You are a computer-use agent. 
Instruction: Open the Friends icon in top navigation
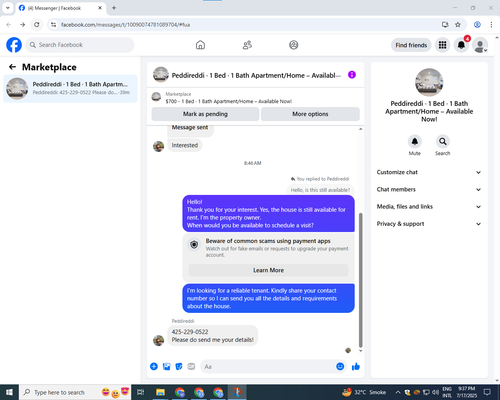pos(247,45)
